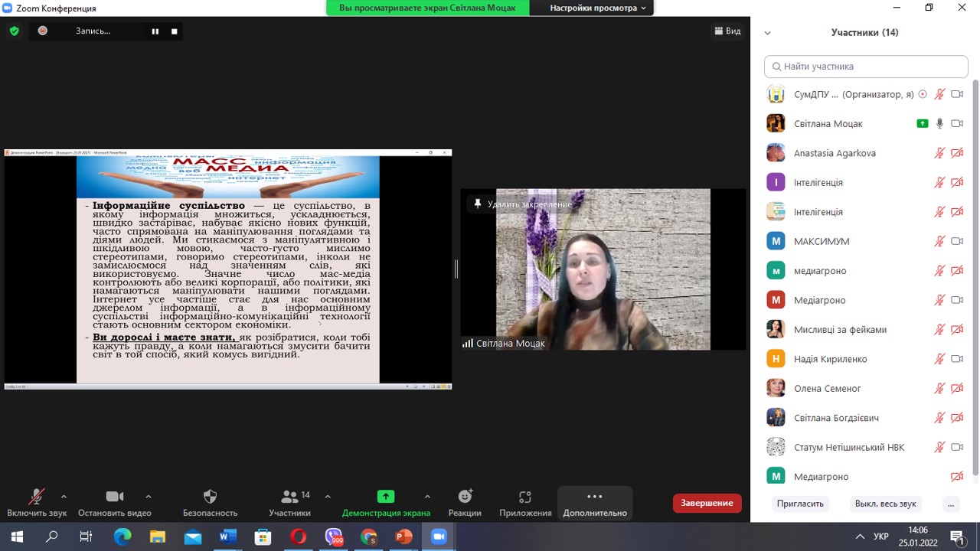
Task: Stop the recording
Action: coord(175,31)
